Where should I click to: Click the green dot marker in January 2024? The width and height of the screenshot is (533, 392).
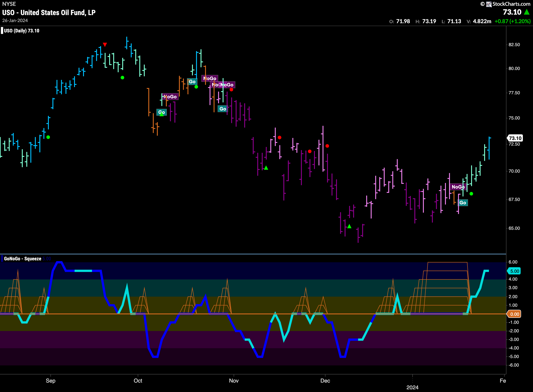[471, 194]
